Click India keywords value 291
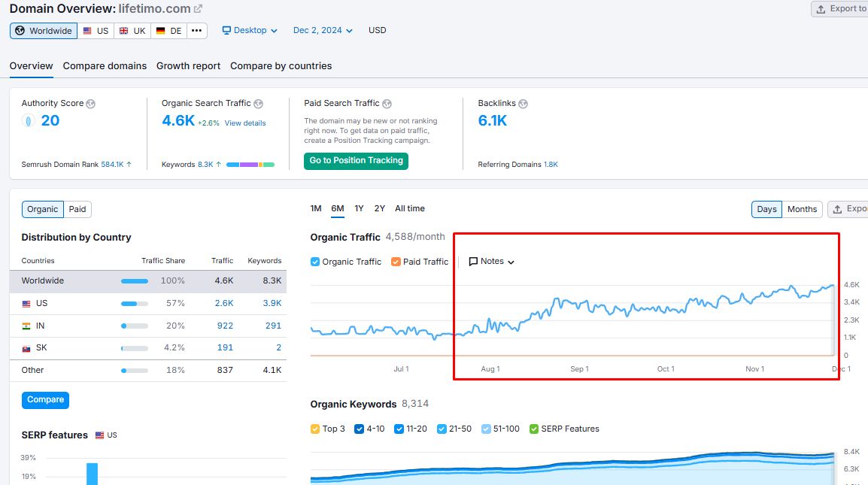The height and width of the screenshot is (485, 868). coord(274,326)
